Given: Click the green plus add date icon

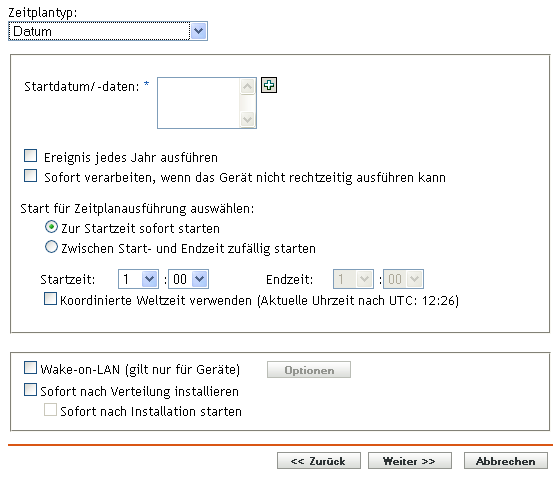Looking at the screenshot, I should (x=269, y=85).
